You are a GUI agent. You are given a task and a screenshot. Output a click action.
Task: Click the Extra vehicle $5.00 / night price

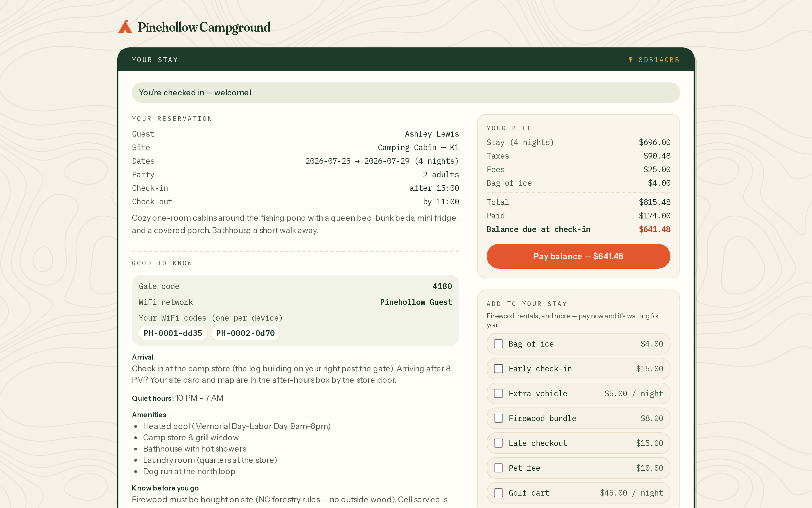pyautogui.click(x=634, y=393)
